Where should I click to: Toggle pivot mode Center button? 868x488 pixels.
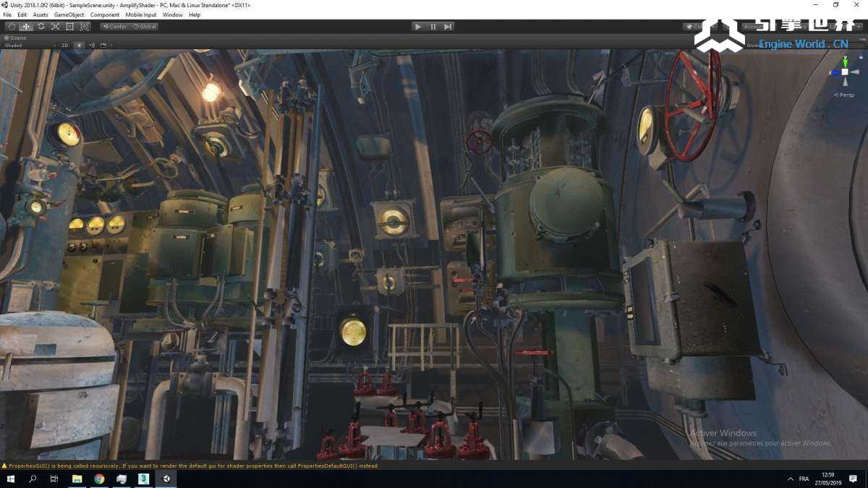click(x=114, y=26)
